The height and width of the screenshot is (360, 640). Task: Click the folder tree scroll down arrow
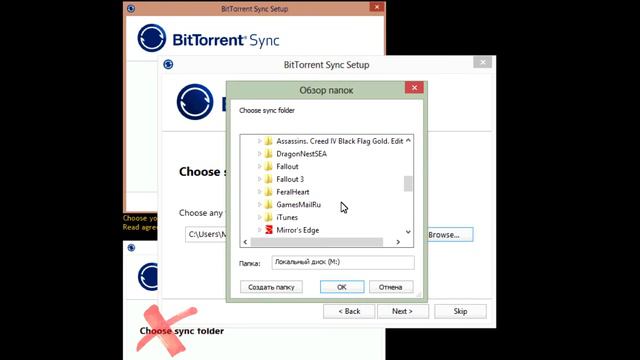(408, 231)
